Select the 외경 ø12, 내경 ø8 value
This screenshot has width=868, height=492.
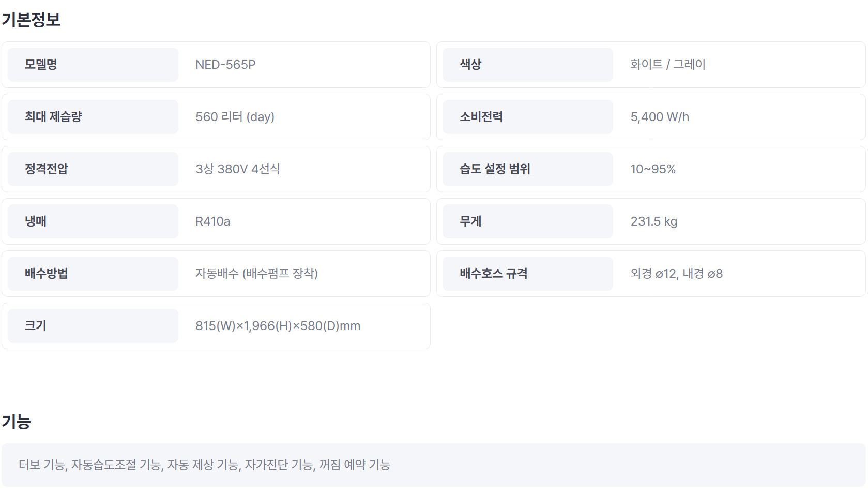677,274
